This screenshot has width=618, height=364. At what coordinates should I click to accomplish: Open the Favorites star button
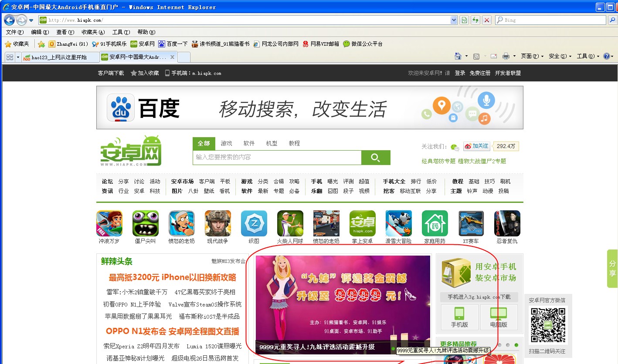(x=17, y=44)
